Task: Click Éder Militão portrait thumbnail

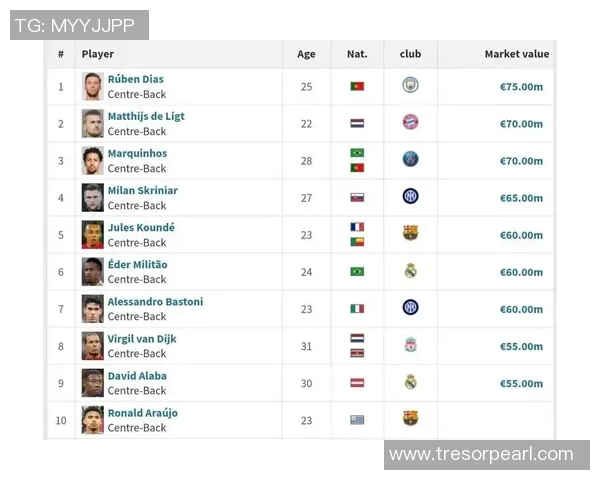Action: pyautogui.click(x=93, y=271)
